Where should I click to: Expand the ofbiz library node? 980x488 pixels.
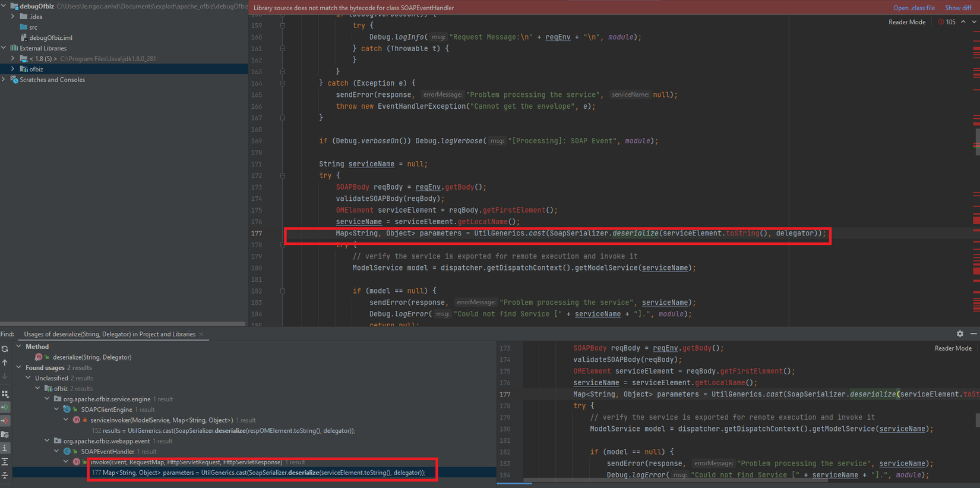[13, 69]
